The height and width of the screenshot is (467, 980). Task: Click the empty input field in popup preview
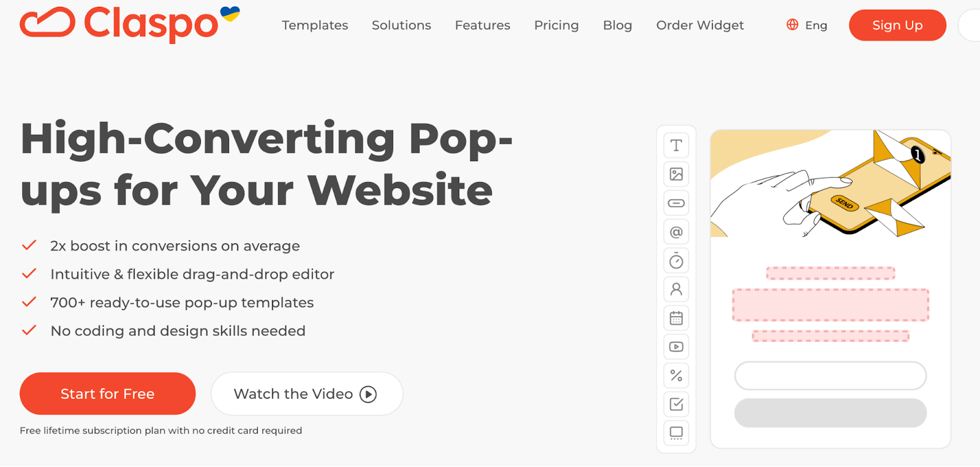(x=831, y=376)
